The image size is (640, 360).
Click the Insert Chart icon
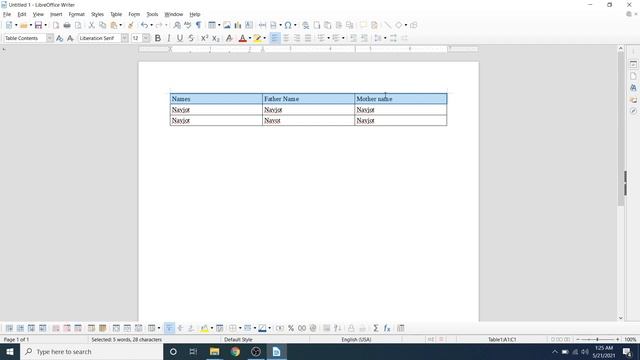coord(238,25)
